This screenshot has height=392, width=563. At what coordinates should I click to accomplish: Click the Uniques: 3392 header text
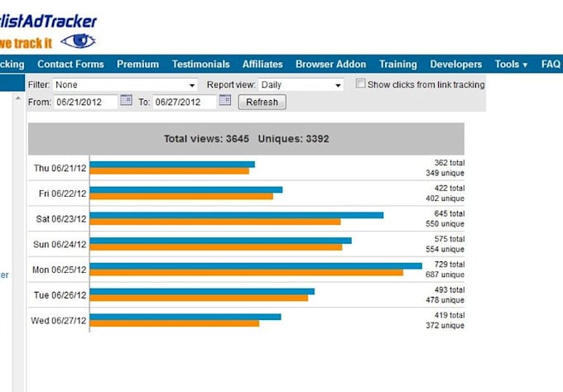coord(293,139)
